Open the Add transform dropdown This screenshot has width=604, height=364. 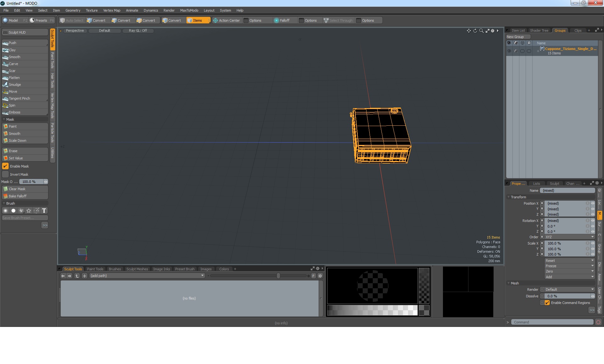[x=569, y=277]
